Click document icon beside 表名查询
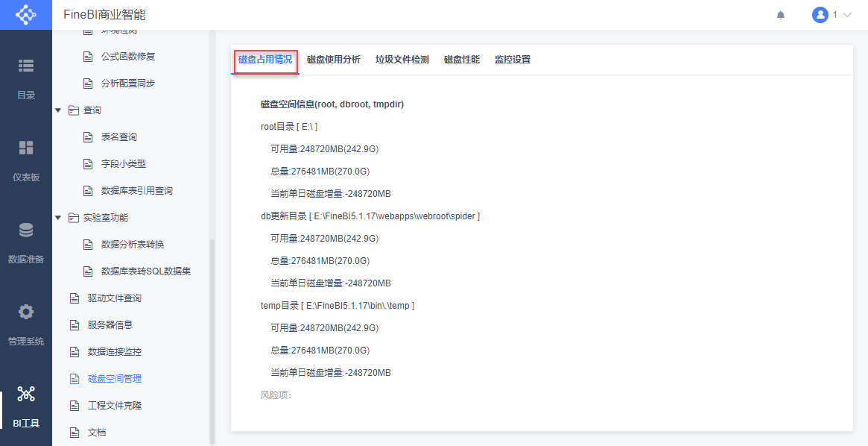Screen dimensions: 868x446 pos(87,136)
